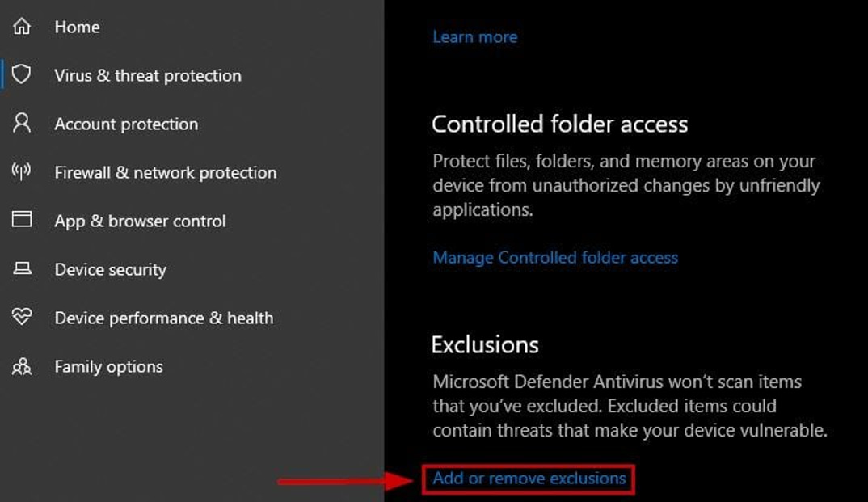
Task: Navigate to Firewall & network protection
Action: 166,172
